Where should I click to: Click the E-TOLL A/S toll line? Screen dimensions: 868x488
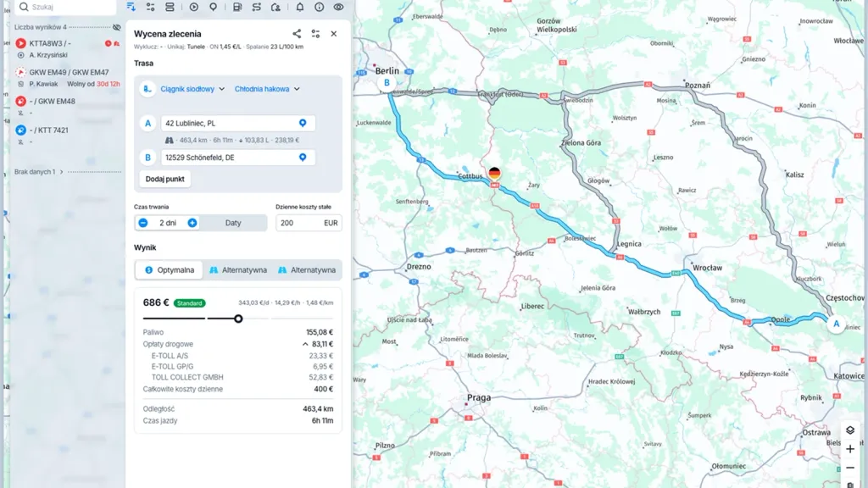(238, 356)
